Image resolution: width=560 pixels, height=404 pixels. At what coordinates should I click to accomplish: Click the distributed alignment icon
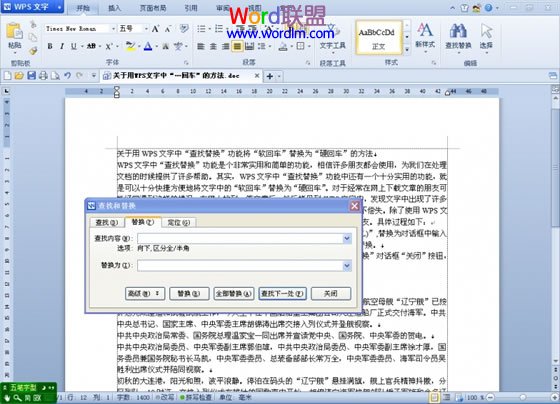[x=250, y=46]
